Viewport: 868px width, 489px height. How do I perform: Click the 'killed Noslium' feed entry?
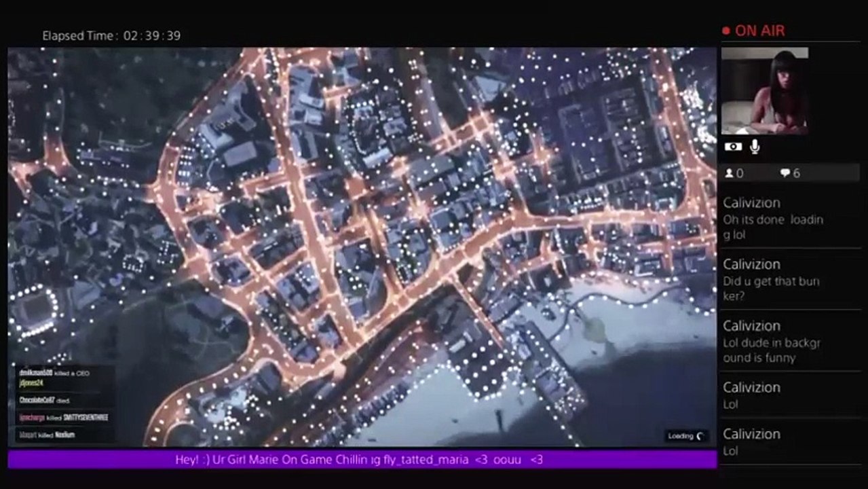47,435
